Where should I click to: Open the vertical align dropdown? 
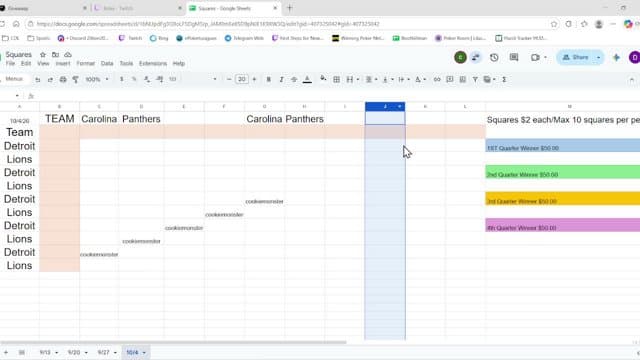click(x=387, y=80)
